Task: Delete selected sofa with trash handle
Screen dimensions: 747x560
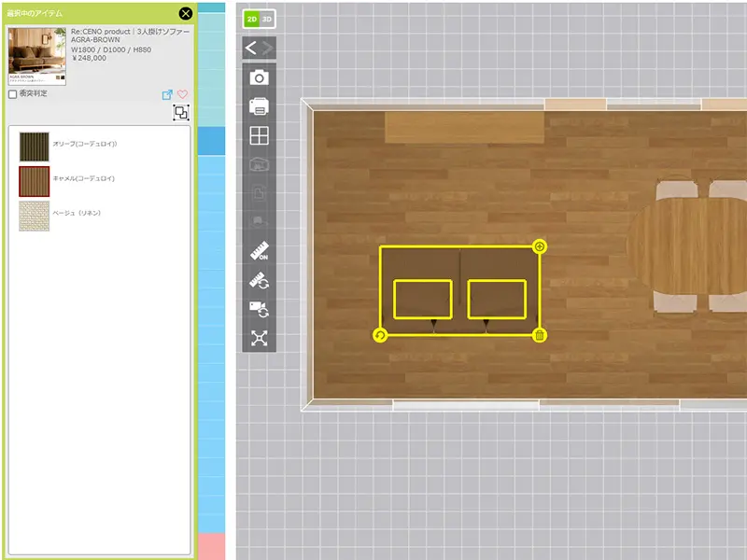Action: [x=540, y=335]
